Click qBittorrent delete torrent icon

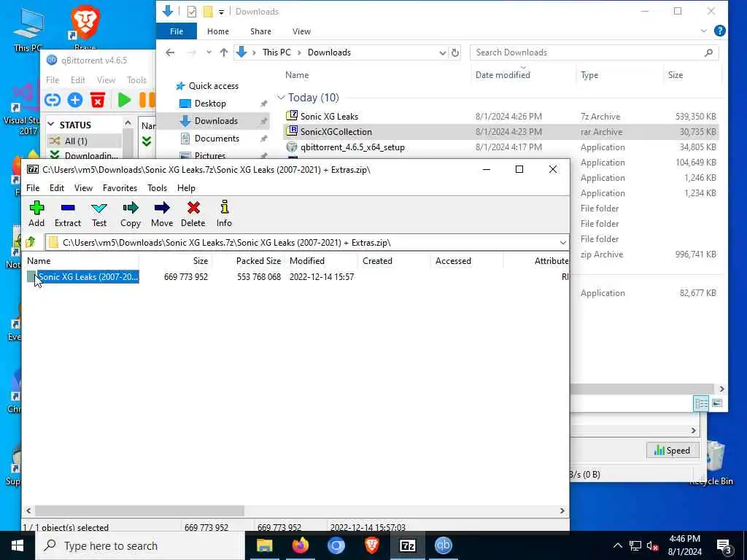[x=98, y=100]
